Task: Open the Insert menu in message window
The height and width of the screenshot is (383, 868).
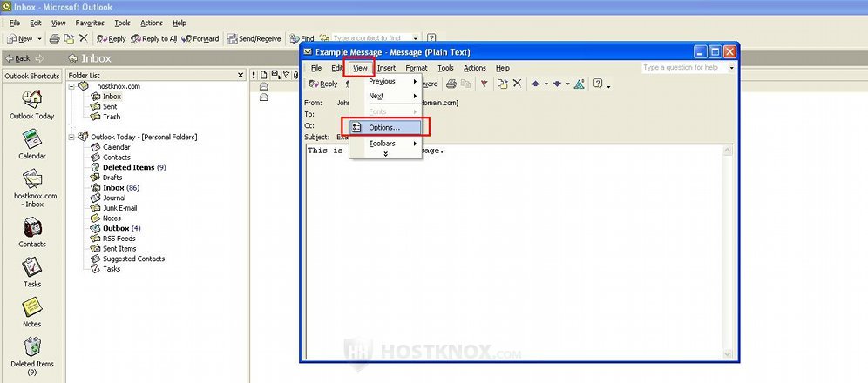Action: point(386,68)
